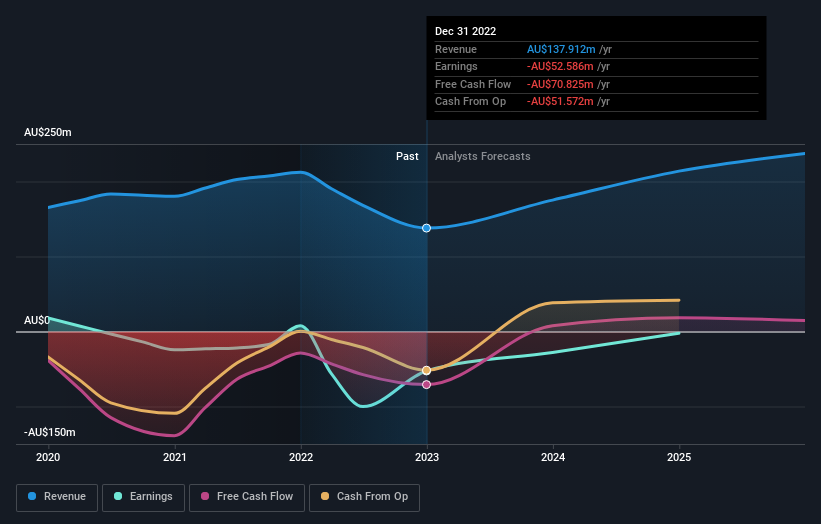Click the -AU$150m y-axis label
The height and width of the screenshot is (524, 821).
tap(50, 432)
